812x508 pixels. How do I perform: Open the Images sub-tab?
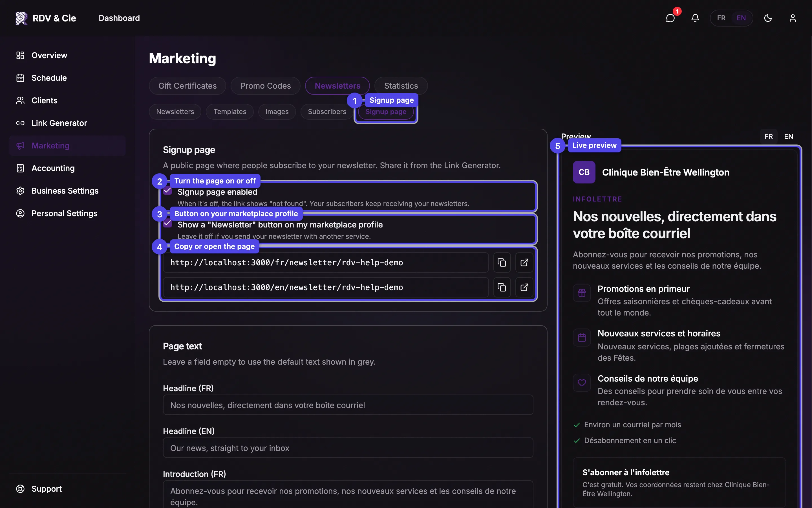pyautogui.click(x=277, y=111)
